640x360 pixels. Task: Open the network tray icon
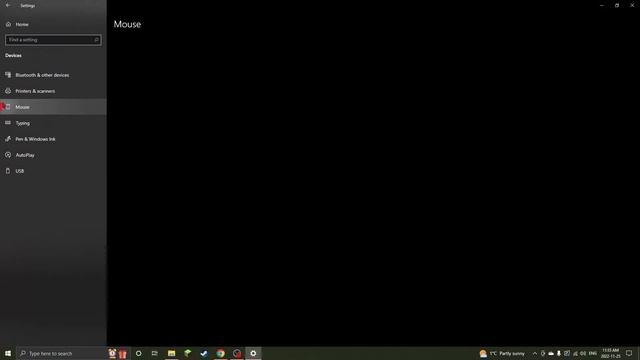pyautogui.click(x=575, y=353)
